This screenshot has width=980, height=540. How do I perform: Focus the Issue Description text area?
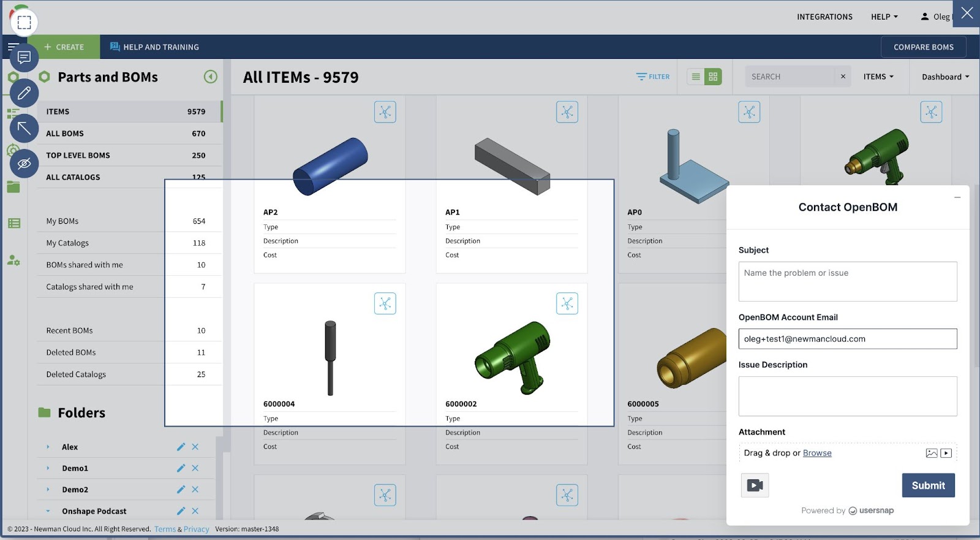(x=848, y=397)
